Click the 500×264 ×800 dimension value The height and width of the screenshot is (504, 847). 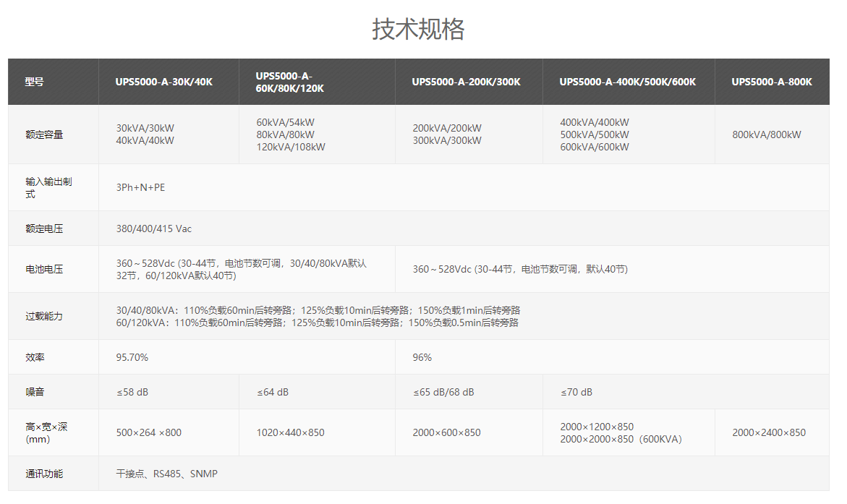point(148,432)
